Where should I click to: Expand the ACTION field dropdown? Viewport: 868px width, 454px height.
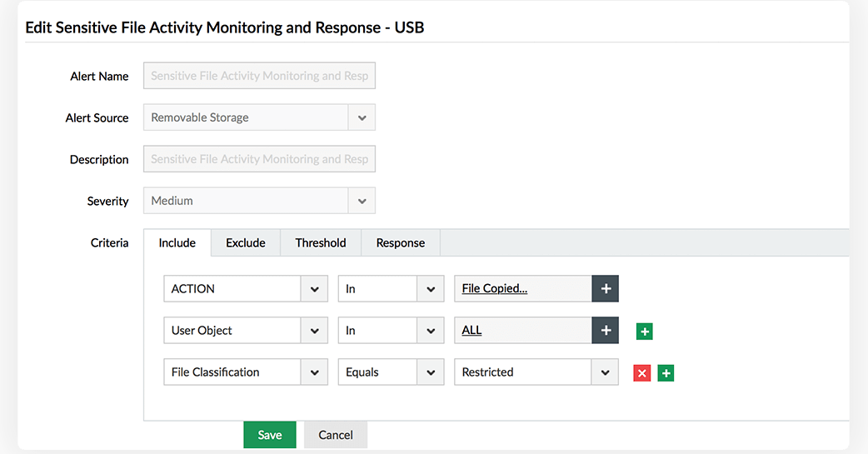tap(314, 289)
